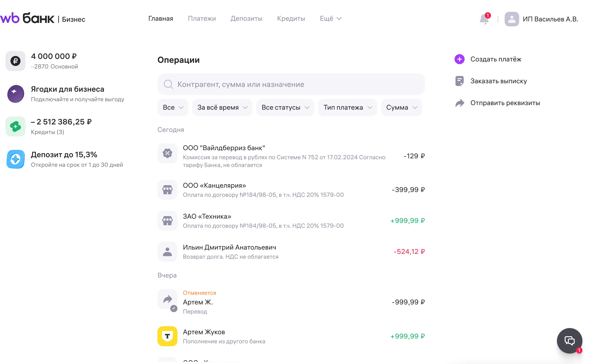Open the chat support bubble icon
Viewport: 597px width, 364px height.
coord(569,341)
